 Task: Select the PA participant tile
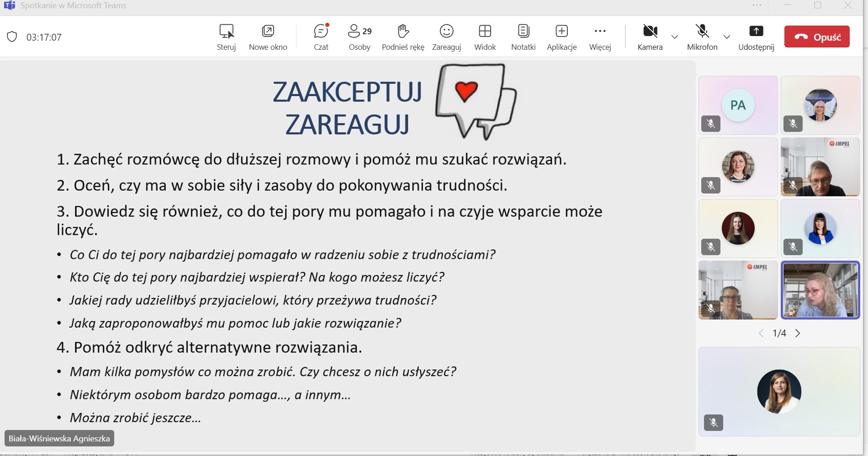click(738, 105)
